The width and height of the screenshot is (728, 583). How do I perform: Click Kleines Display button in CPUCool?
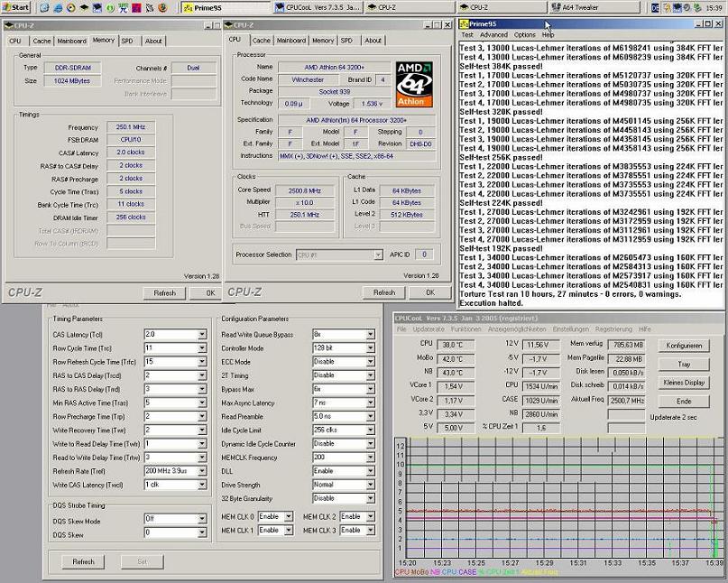click(684, 383)
